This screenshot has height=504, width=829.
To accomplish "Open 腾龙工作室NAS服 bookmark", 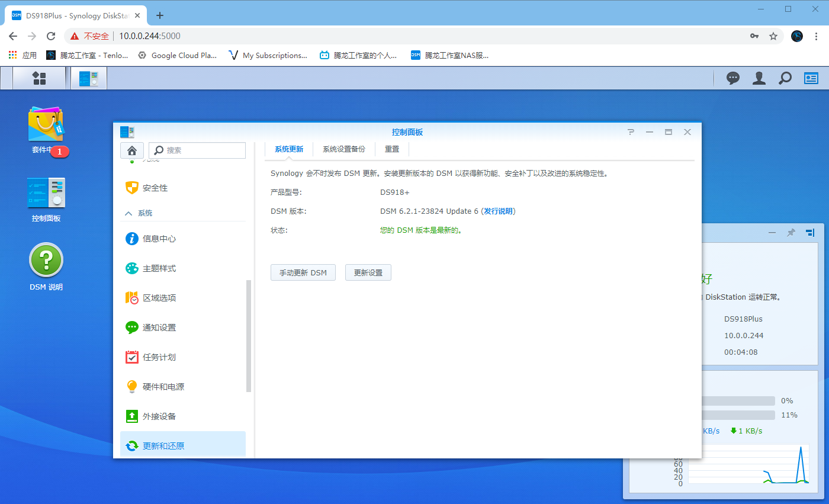I will click(x=450, y=55).
